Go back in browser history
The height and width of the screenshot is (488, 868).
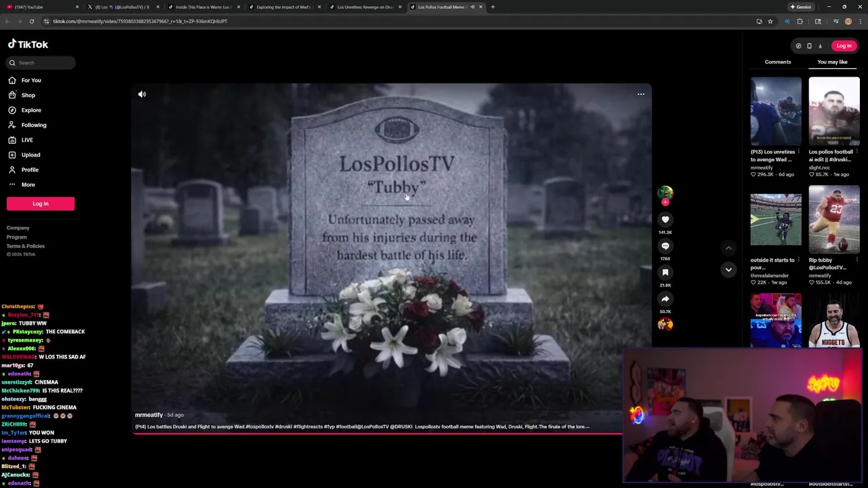(x=7, y=21)
